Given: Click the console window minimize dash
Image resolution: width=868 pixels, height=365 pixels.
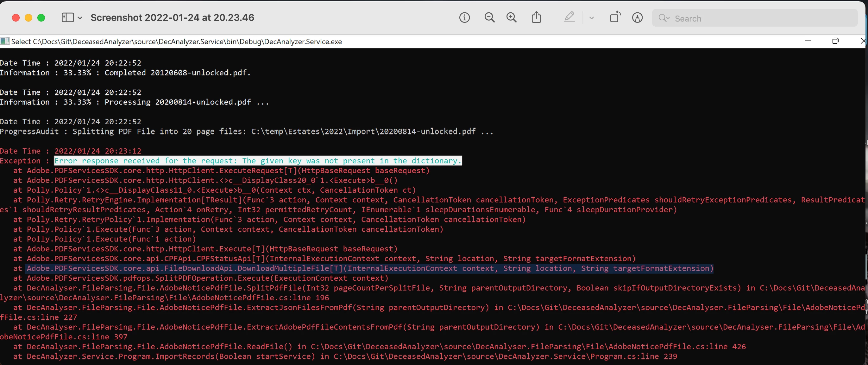Looking at the screenshot, I should pyautogui.click(x=807, y=41).
